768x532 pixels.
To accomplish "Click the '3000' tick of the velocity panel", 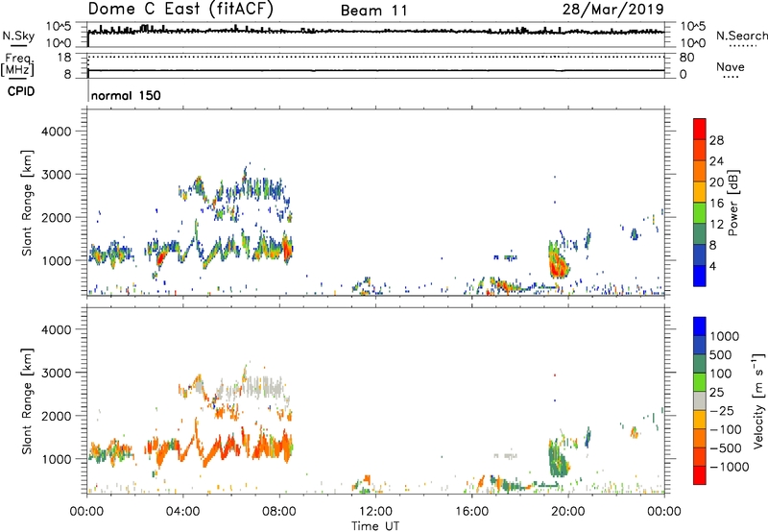I will (x=57, y=373).
